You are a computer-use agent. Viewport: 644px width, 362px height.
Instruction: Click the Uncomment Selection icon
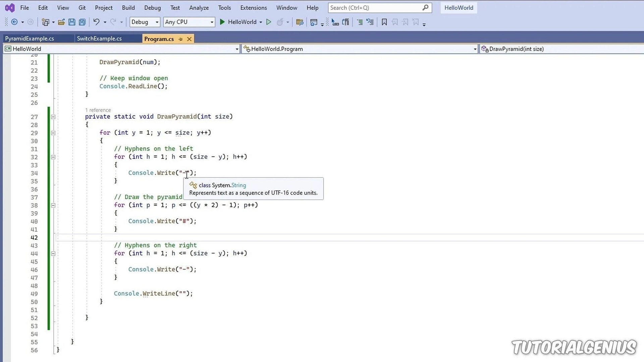(370, 22)
